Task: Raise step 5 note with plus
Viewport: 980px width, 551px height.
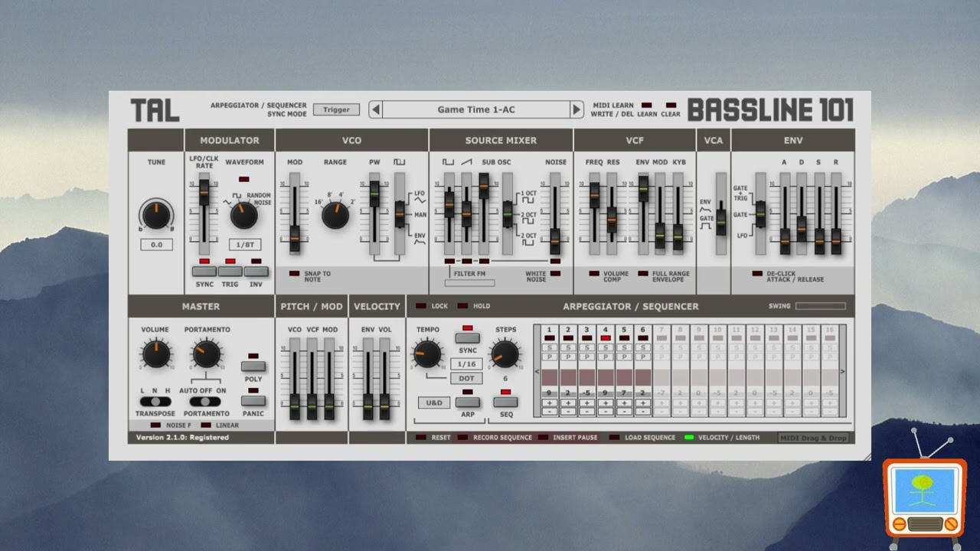Action: 624,403
